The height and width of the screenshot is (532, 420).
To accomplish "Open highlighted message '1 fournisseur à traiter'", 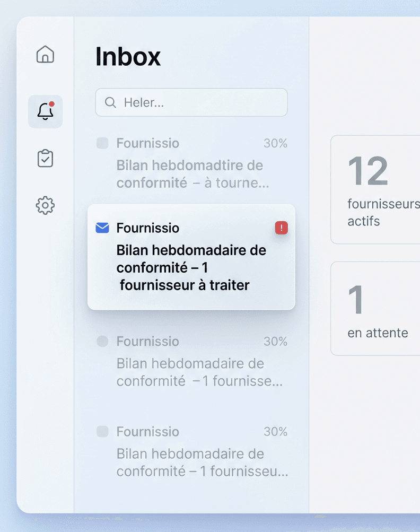I will (191, 257).
